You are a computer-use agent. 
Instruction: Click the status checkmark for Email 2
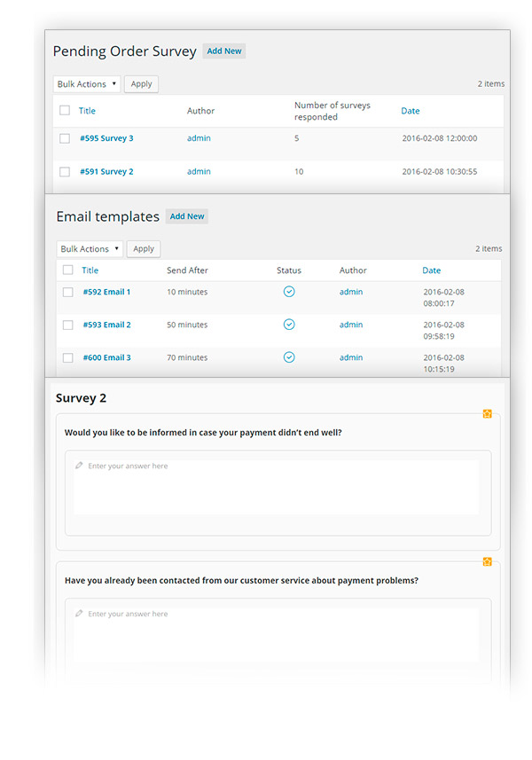[289, 325]
